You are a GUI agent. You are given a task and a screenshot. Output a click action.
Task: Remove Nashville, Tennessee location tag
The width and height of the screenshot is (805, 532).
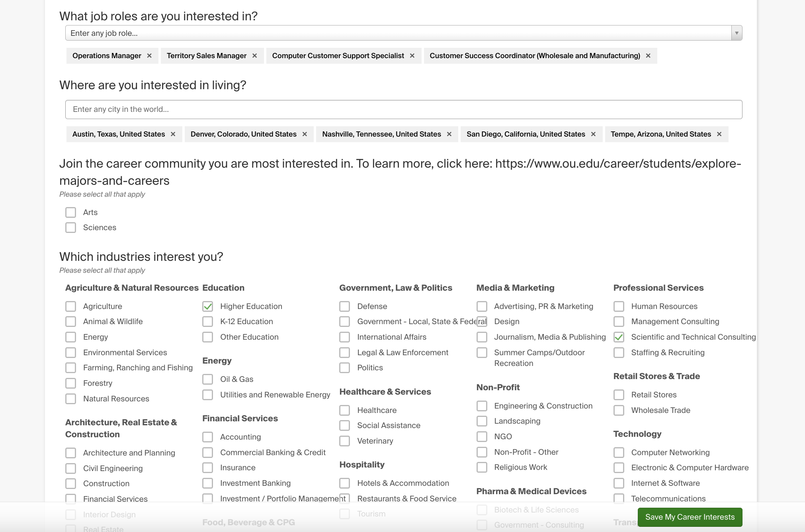449,134
